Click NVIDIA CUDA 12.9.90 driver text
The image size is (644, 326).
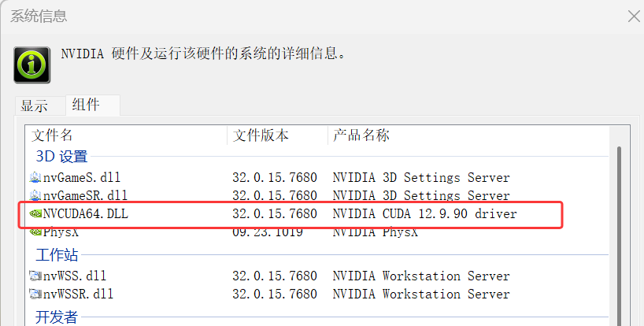point(424,213)
